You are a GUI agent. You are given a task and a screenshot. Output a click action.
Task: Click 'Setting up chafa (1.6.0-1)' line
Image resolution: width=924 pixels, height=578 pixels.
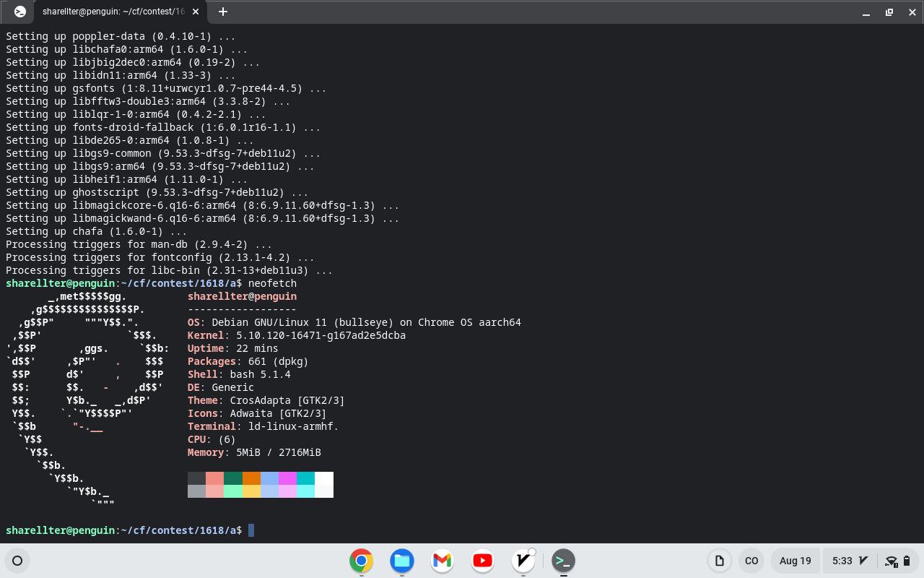[x=96, y=231]
